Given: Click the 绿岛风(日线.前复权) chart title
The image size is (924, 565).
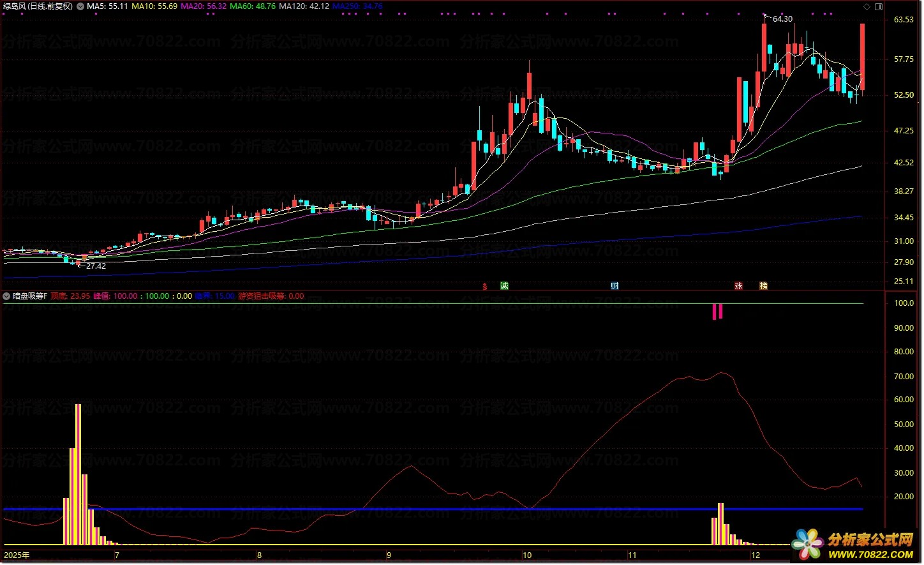Looking at the screenshot, I should (38, 6).
